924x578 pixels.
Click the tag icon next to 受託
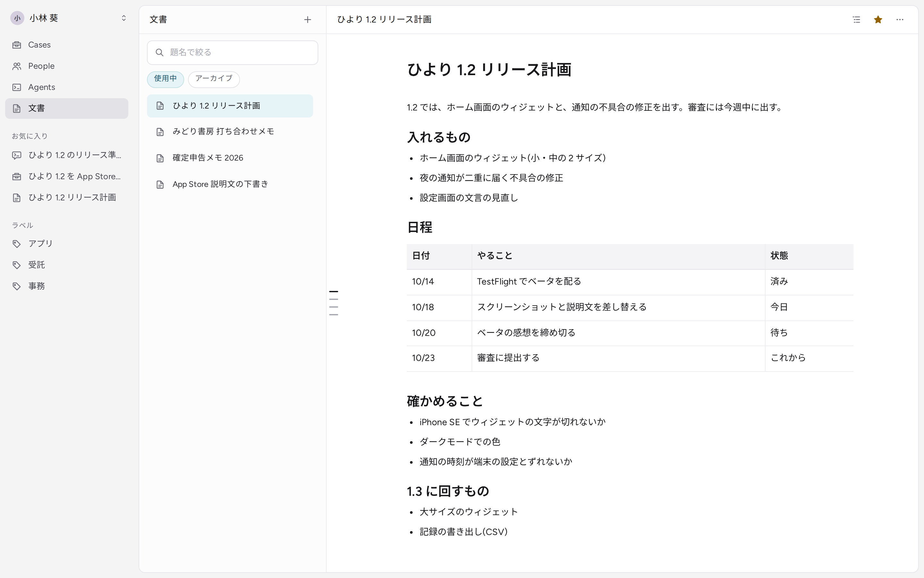(17, 265)
